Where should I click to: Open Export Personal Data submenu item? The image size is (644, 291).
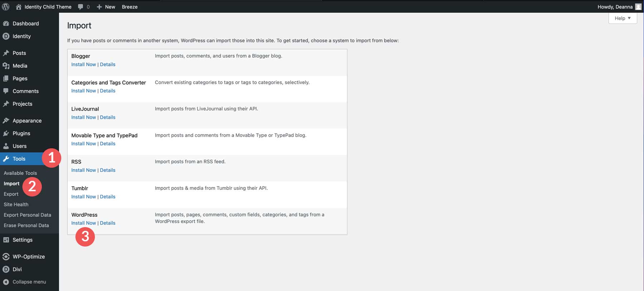tap(28, 215)
